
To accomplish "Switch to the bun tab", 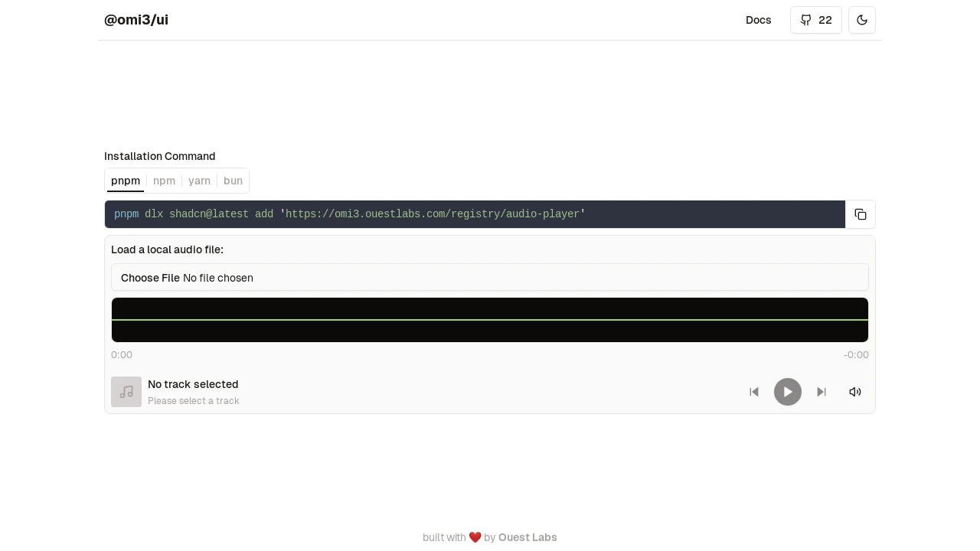I will coord(233,181).
